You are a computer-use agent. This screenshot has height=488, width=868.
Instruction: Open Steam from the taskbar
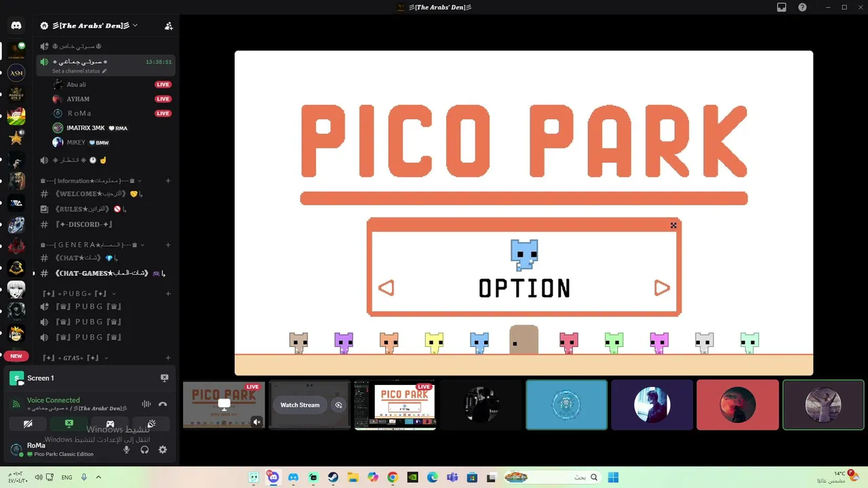click(333, 477)
